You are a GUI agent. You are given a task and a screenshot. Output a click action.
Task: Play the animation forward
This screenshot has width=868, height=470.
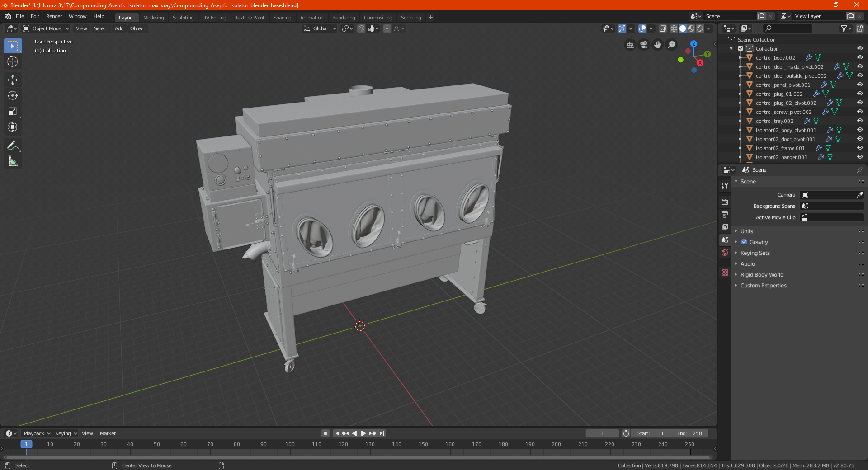click(363, 433)
